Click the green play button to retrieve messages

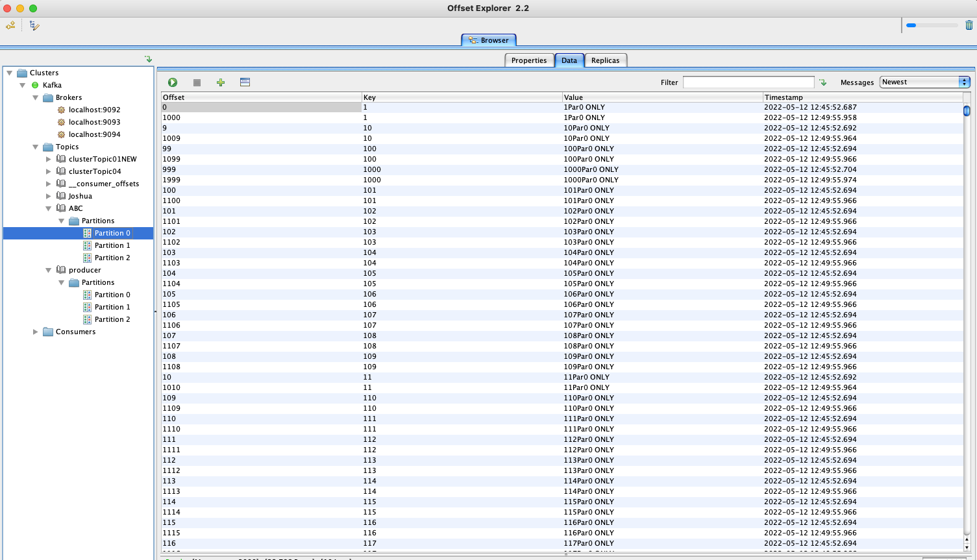click(173, 82)
